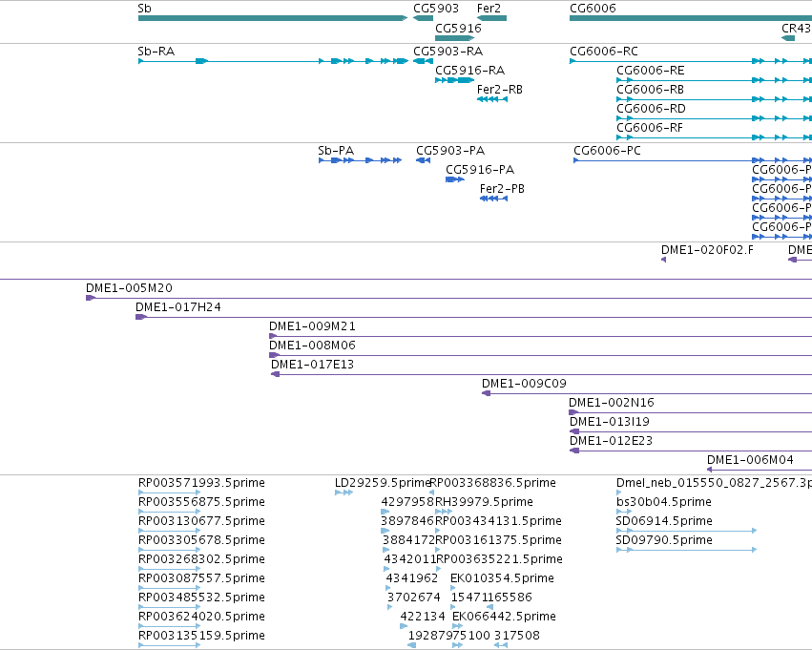Select EST RP003087557.5prime
Screen dimensions: 812x650
coord(169,588)
